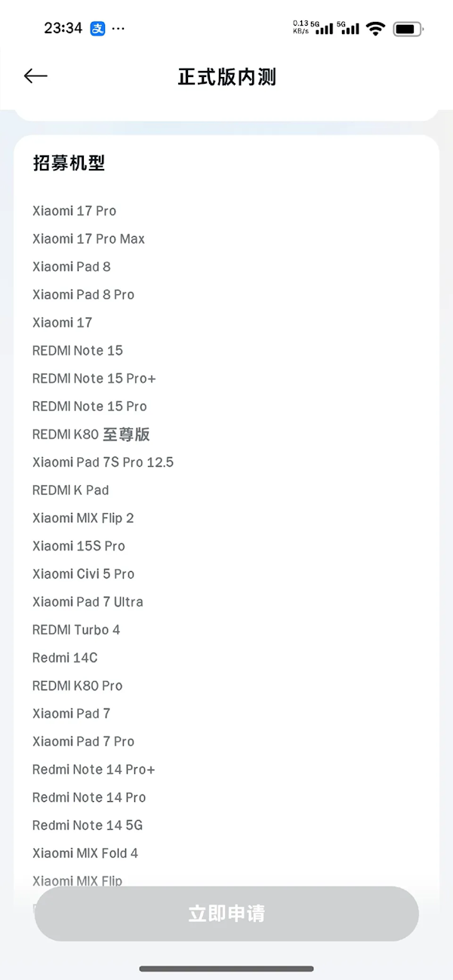Select Xiaomi MIX Fold 4 model
The height and width of the screenshot is (980, 453).
85,853
